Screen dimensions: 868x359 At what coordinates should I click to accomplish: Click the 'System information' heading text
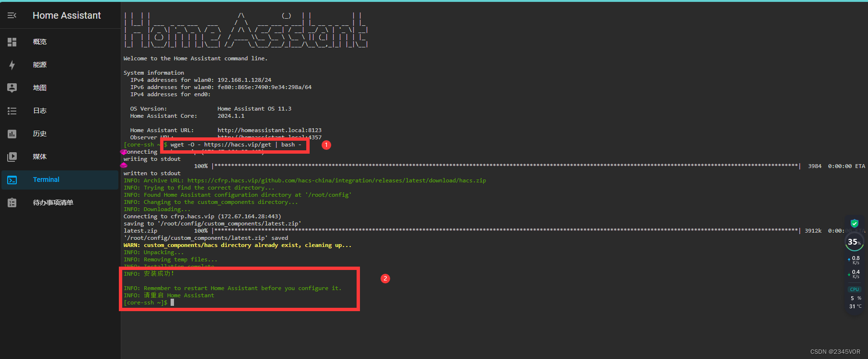(154, 73)
